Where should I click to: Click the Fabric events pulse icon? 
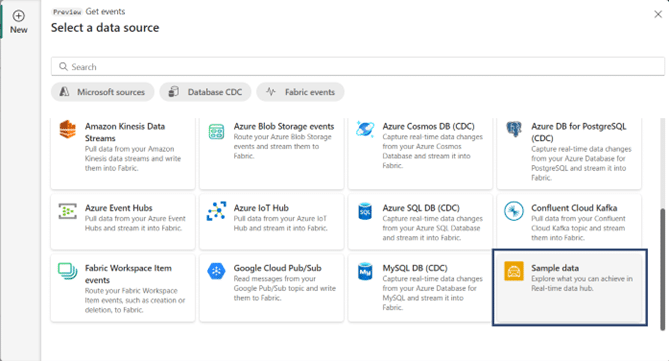pos(271,92)
